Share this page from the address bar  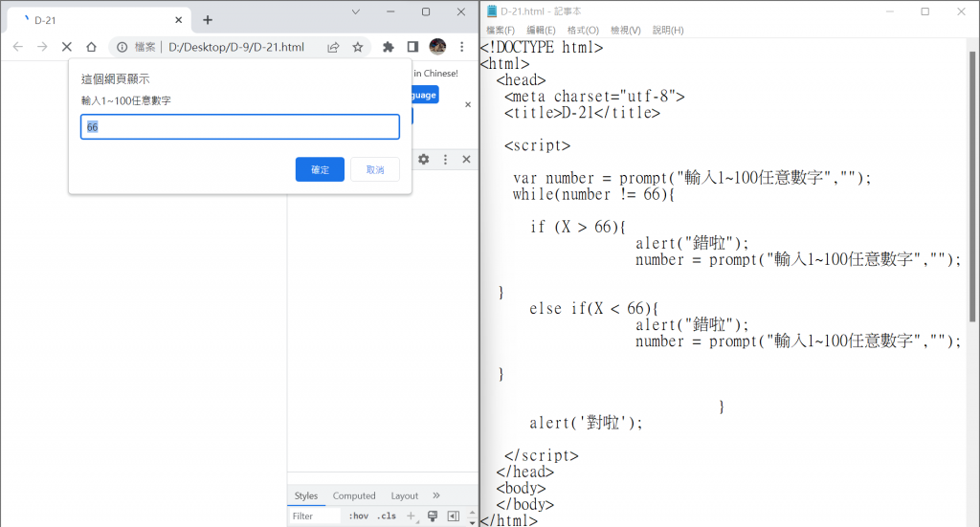click(333, 47)
